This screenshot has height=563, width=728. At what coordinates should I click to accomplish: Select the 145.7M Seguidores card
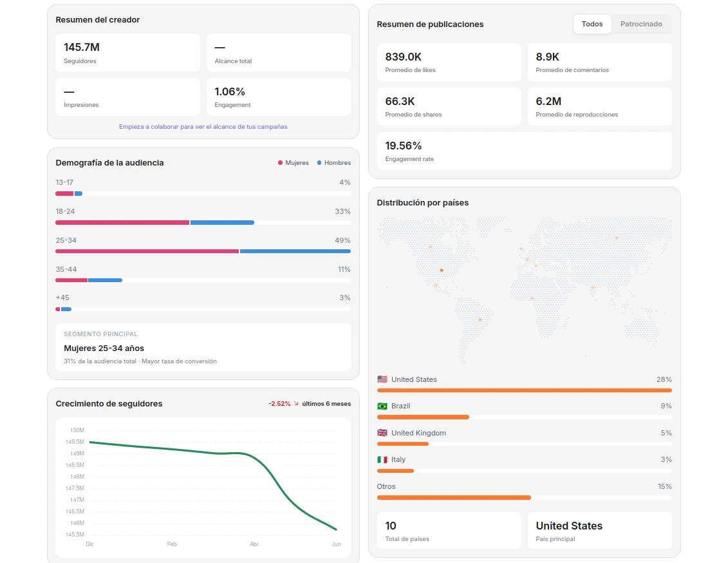point(127,52)
